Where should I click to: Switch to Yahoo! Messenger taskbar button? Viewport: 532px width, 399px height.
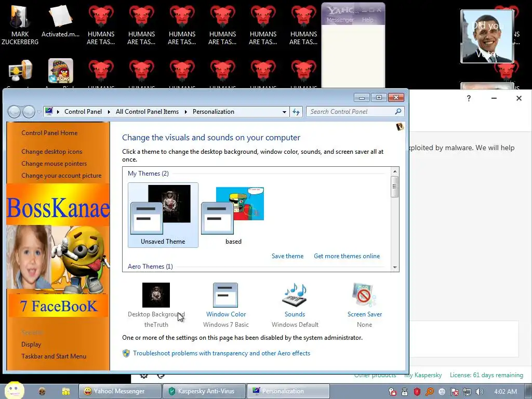120,391
